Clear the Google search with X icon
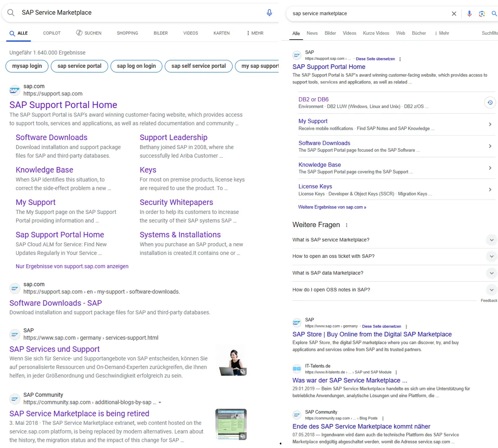The width and height of the screenshot is (498, 448). [454, 13]
